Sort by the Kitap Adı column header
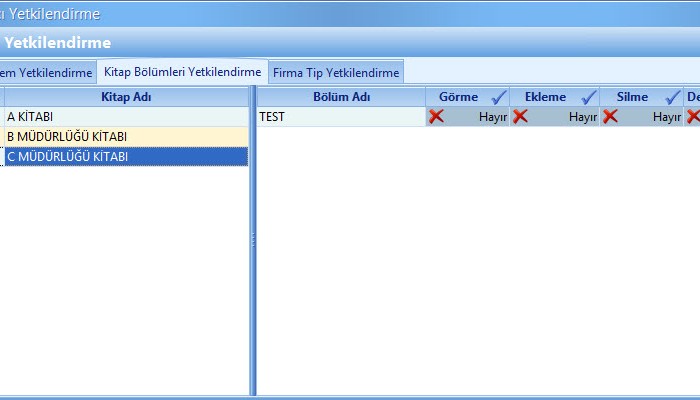 (126, 97)
